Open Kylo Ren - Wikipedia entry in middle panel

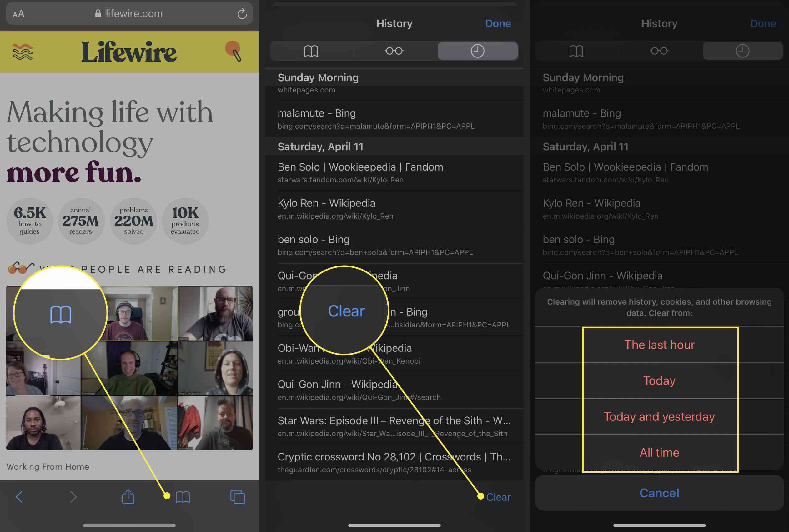tap(394, 209)
